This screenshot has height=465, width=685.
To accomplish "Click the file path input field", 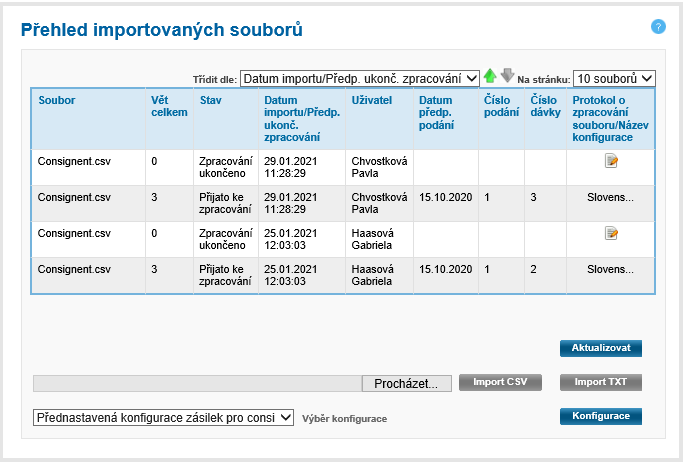I will pos(197,383).
